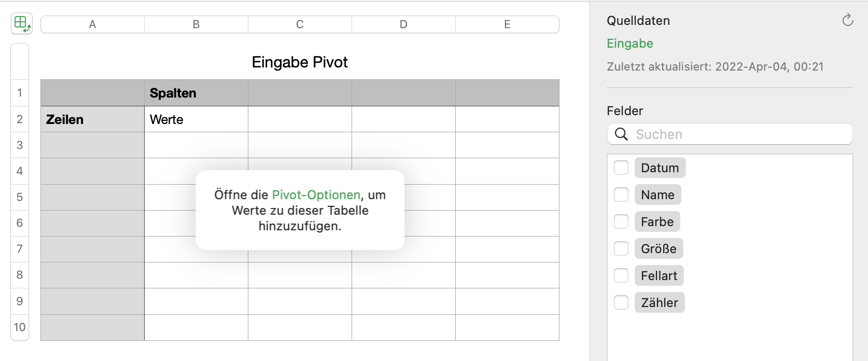
Task: Enable the Fellart field
Action: tap(621, 276)
